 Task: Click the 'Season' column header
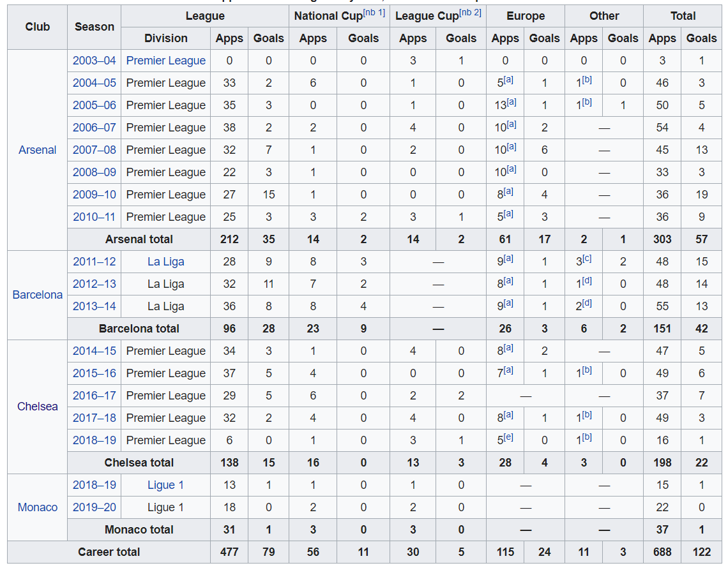point(95,27)
